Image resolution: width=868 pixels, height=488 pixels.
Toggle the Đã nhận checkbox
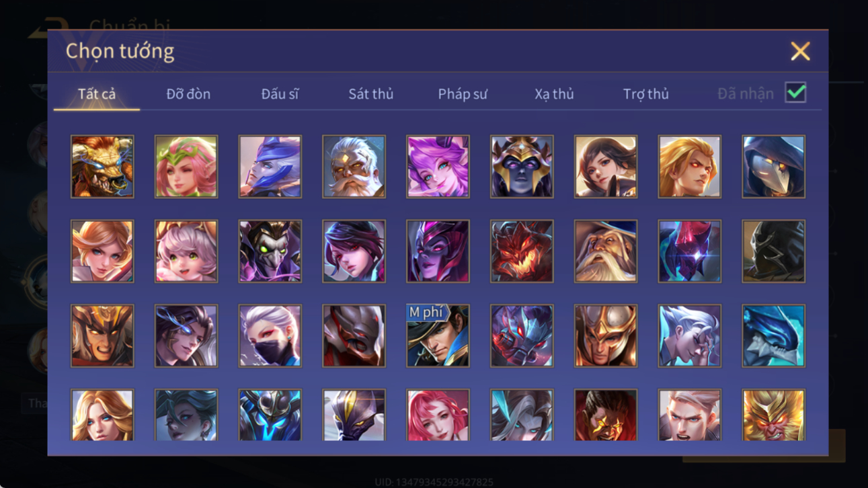pos(795,93)
